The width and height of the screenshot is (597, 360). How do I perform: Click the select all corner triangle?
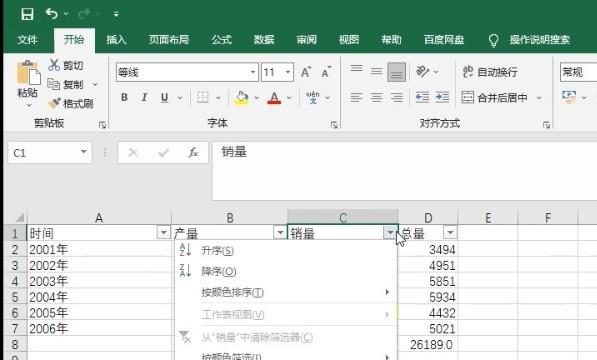pyautogui.click(x=19, y=217)
